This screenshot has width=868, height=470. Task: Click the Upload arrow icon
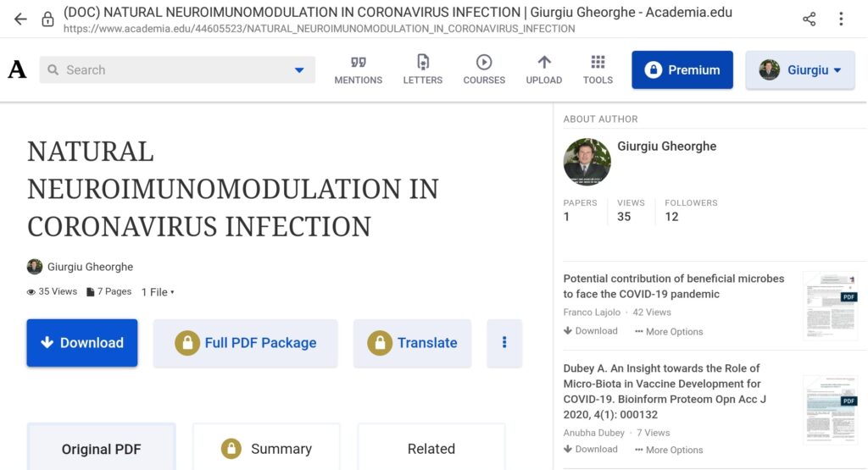tap(544, 63)
